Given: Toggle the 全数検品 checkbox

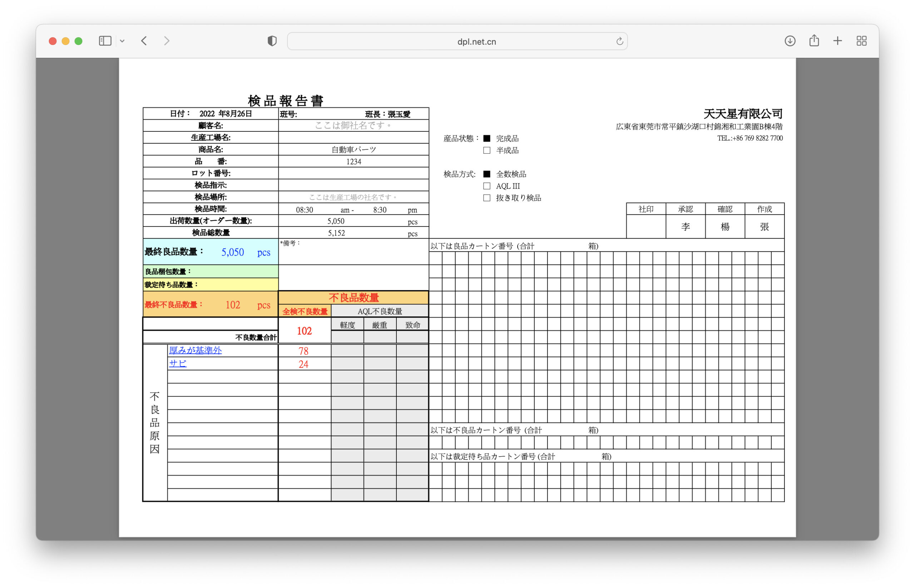Looking at the screenshot, I should (487, 174).
